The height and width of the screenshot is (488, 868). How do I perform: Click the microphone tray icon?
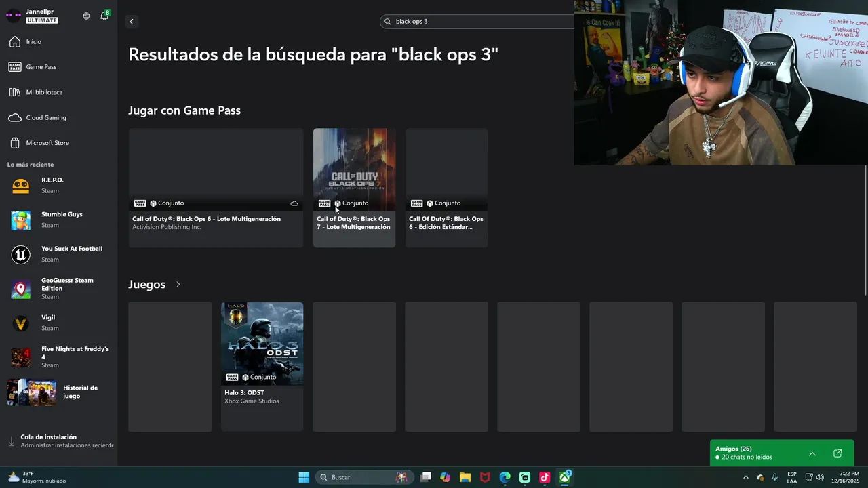(x=774, y=477)
